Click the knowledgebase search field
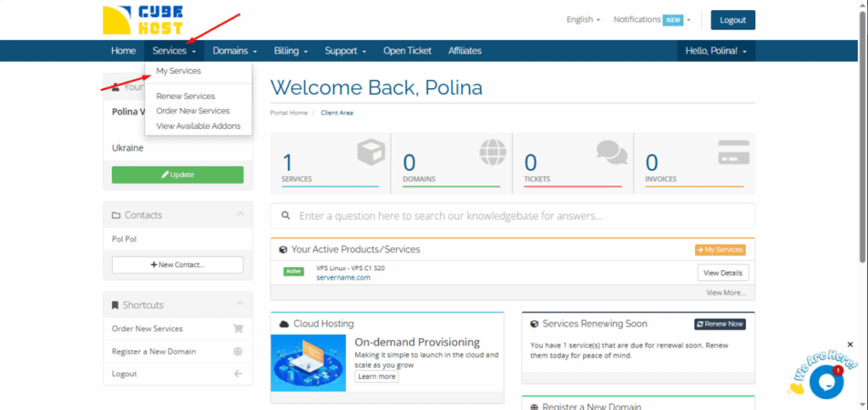The height and width of the screenshot is (410, 868). (512, 216)
